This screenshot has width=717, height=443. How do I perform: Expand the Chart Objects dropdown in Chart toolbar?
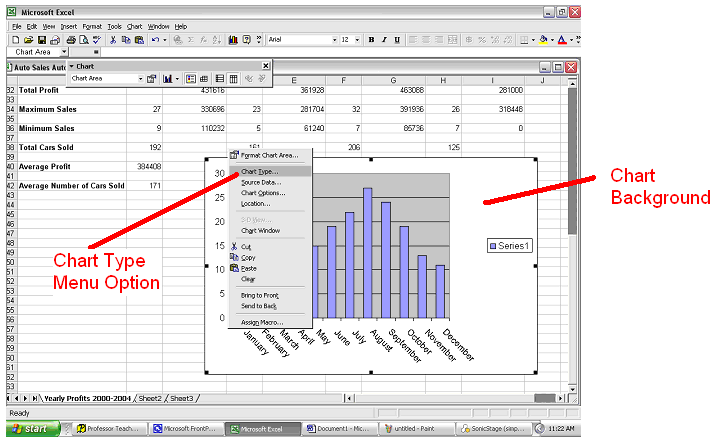pos(140,78)
